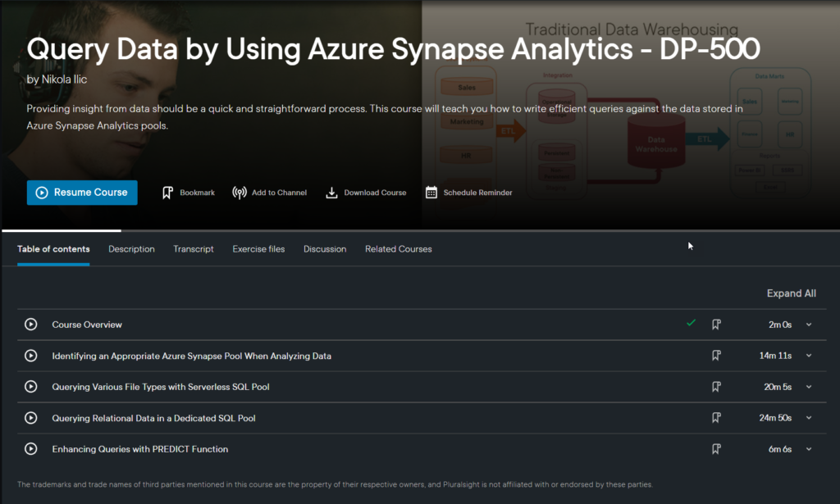Expand Querying Various File Types chevron
This screenshot has height=504, width=840.
pyautogui.click(x=809, y=387)
